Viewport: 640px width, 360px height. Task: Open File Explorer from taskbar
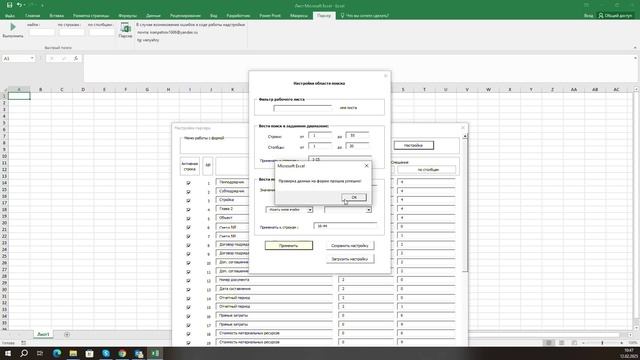point(73,353)
